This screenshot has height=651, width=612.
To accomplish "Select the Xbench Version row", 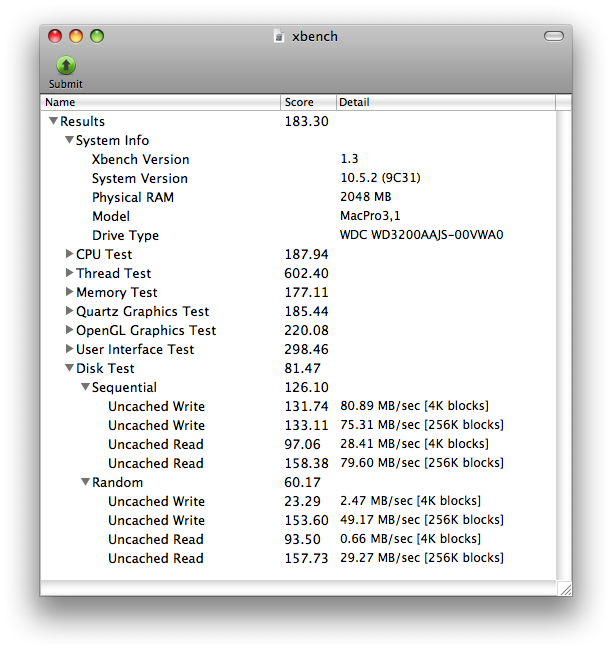I will (298, 159).
